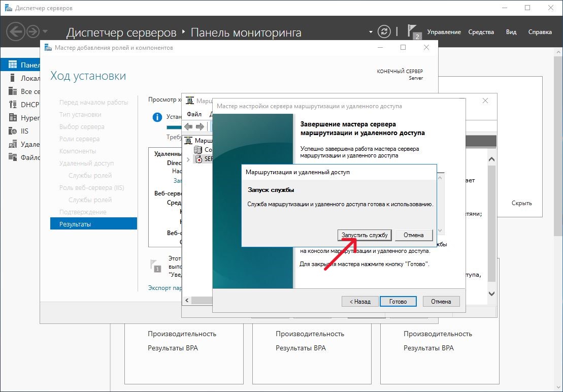
Task: Click the local server icon in sidebar
Action: coord(13,78)
